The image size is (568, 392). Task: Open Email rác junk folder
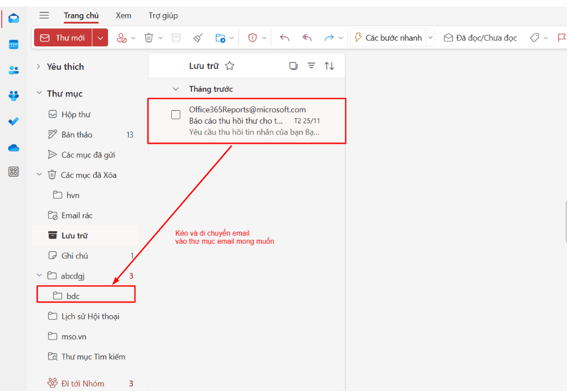coord(86,215)
